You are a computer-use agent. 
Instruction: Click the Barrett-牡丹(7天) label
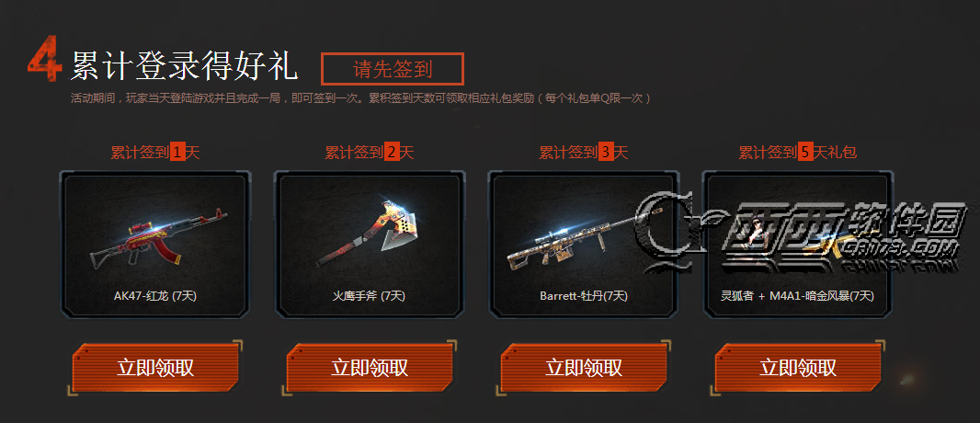(x=584, y=295)
